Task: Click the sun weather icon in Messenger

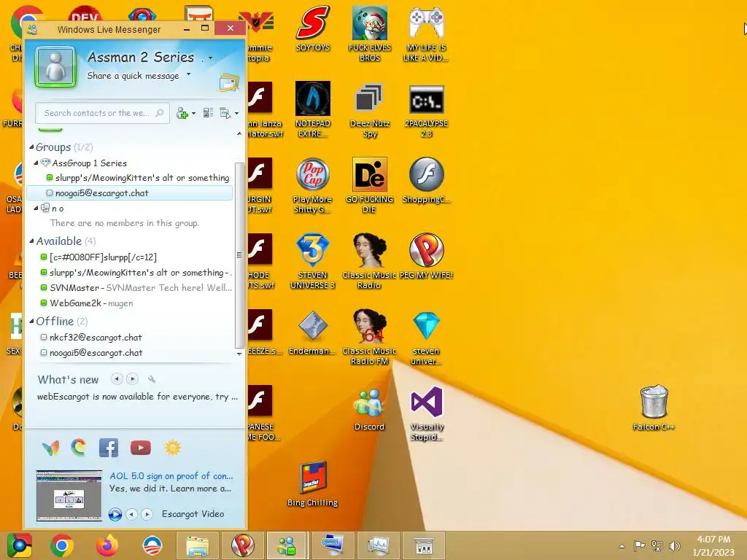Action: click(172, 448)
